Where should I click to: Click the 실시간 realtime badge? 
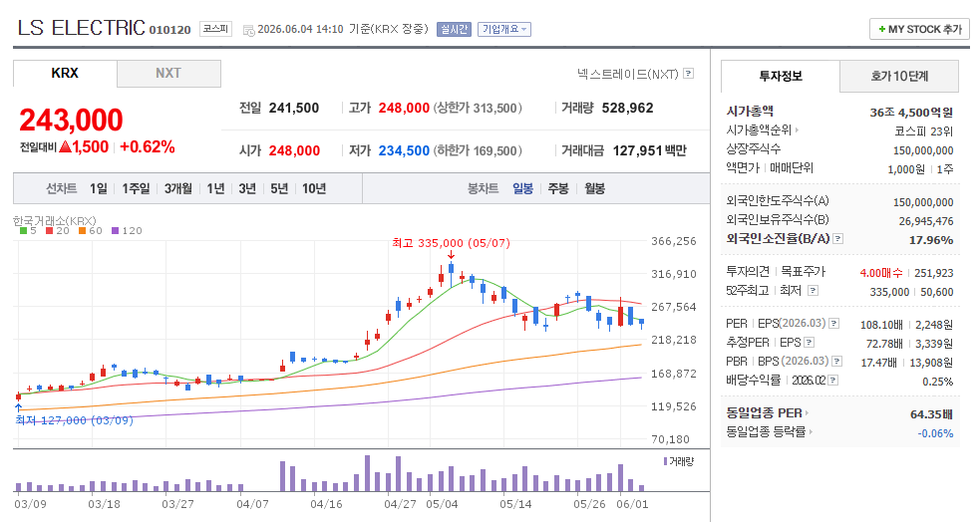coord(454,29)
